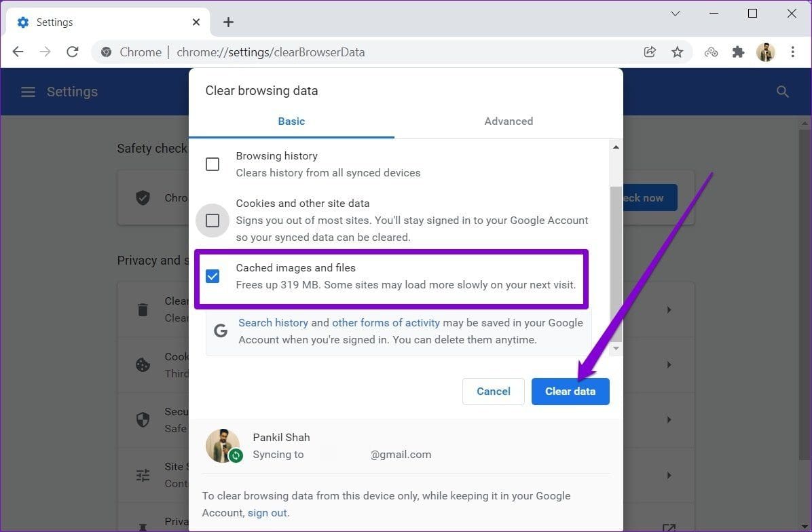The height and width of the screenshot is (532, 812).
Task: Select the Settings browser tab
Action: click(109, 22)
